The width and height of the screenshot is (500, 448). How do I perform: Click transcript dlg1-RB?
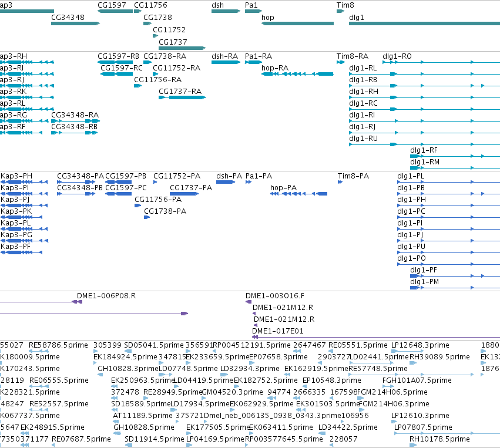pos(424,86)
